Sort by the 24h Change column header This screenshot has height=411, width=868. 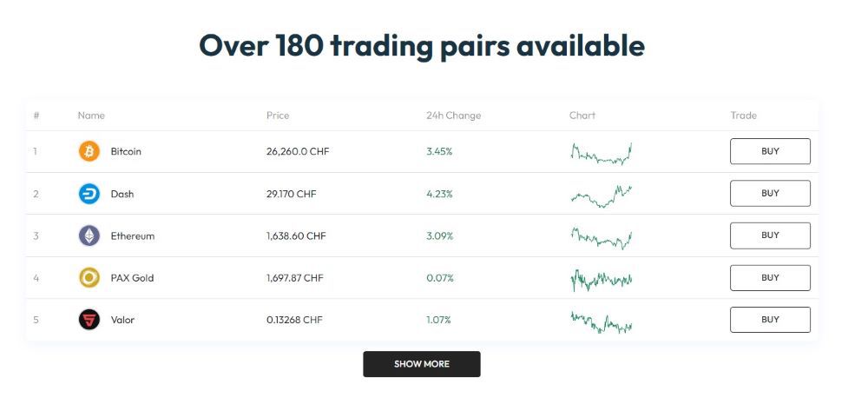[453, 116]
